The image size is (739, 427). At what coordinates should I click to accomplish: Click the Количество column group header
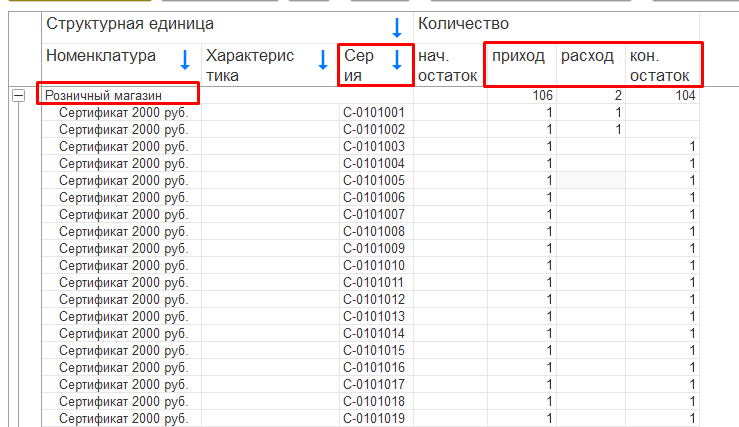pos(556,27)
